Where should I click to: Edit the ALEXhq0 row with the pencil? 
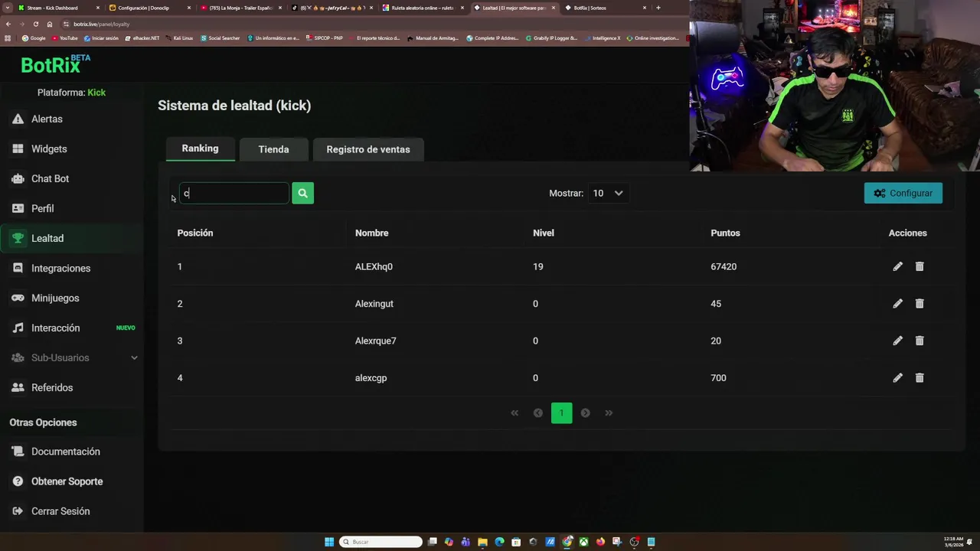click(897, 266)
